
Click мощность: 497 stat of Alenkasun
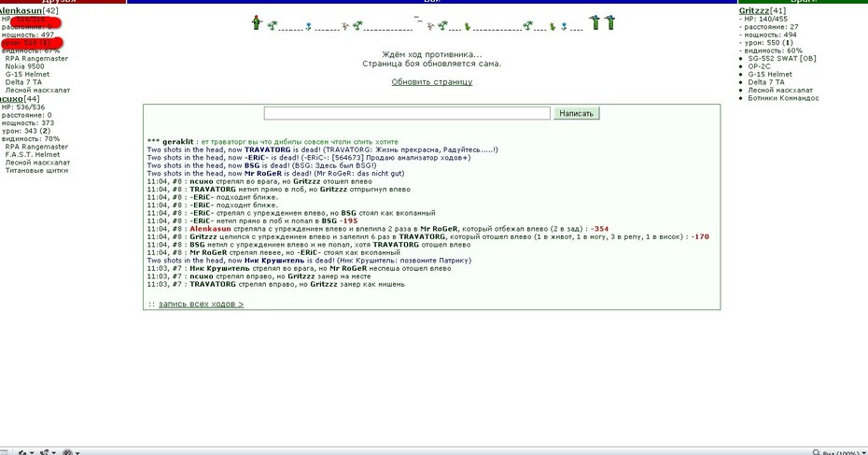[x=28, y=35]
